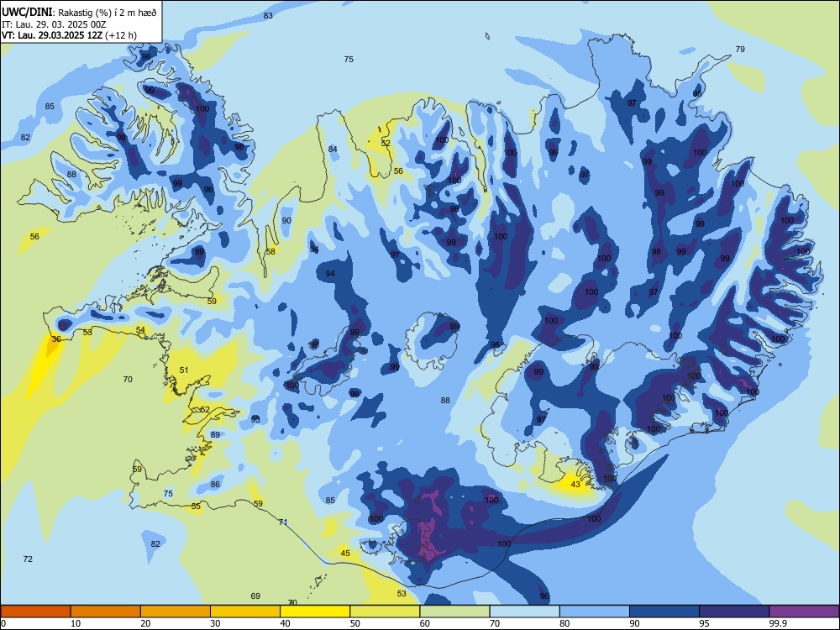This screenshot has width=840, height=630.
Task: Click the 0–10 dark orange legend swatch
Action: 35,612
